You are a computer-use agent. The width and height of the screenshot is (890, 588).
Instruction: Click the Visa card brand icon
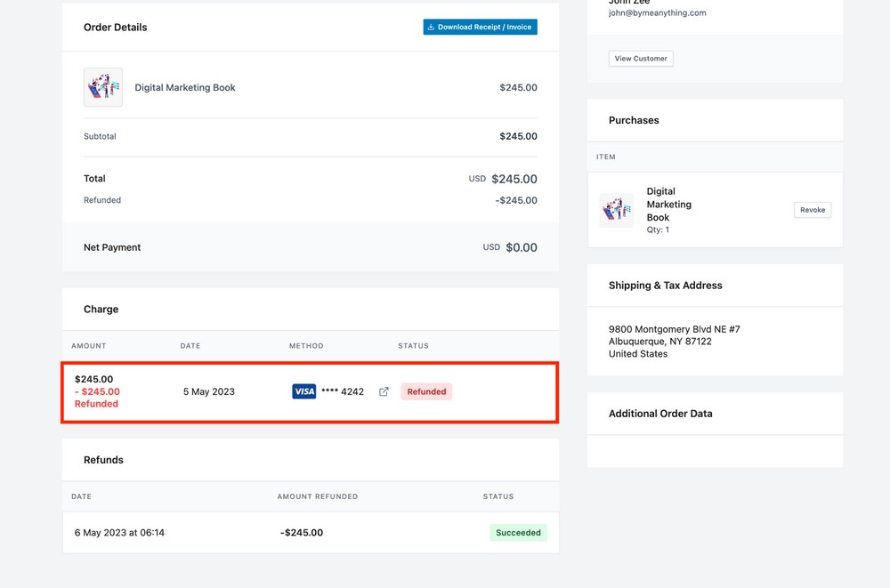pyautogui.click(x=303, y=391)
